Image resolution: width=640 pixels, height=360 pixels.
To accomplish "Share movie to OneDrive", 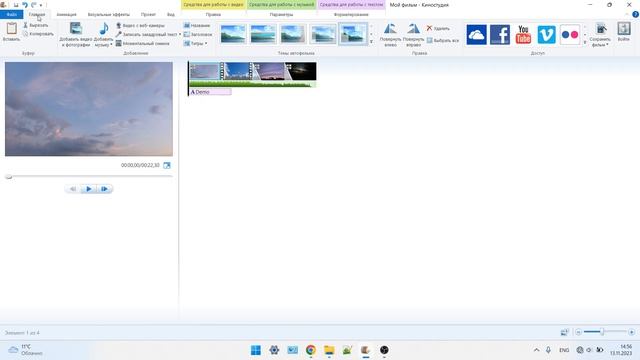I will pyautogui.click(x=476, y=34).
